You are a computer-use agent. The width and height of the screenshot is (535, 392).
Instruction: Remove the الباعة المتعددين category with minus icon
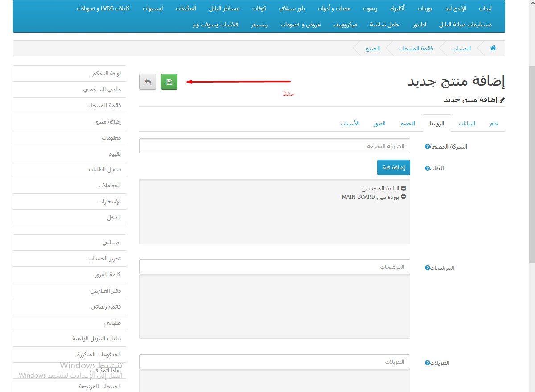click(403, 189)
